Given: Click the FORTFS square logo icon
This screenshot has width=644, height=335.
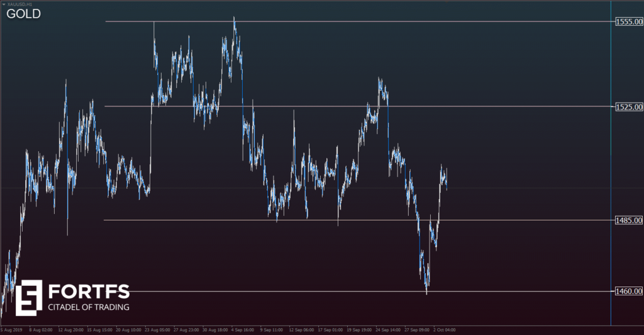Looking at the screenshot, I should coord(29,297).
